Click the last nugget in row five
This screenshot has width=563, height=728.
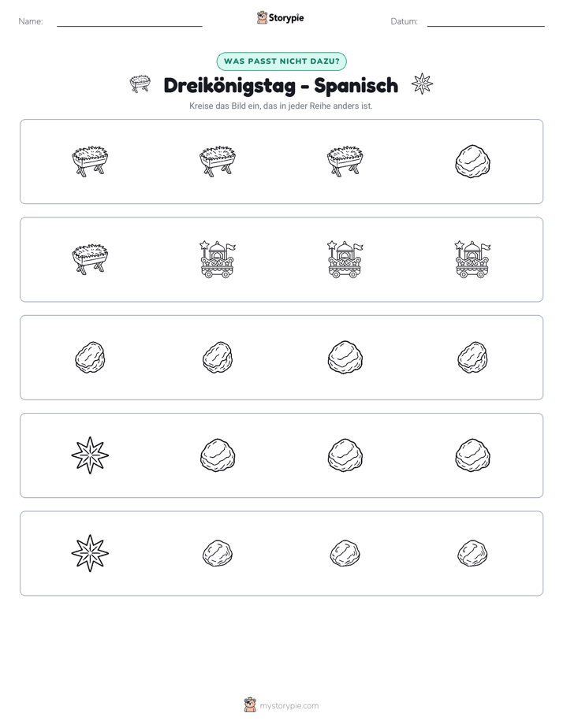(472, 553)
